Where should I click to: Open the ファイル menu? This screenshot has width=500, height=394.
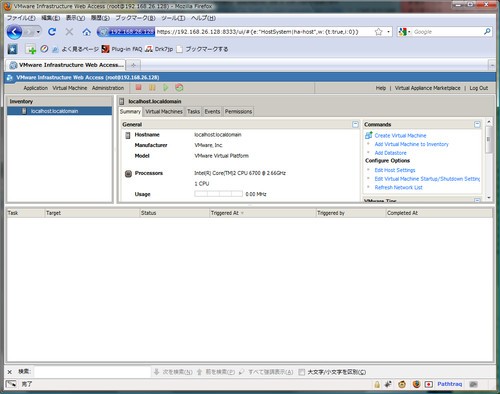21,18
